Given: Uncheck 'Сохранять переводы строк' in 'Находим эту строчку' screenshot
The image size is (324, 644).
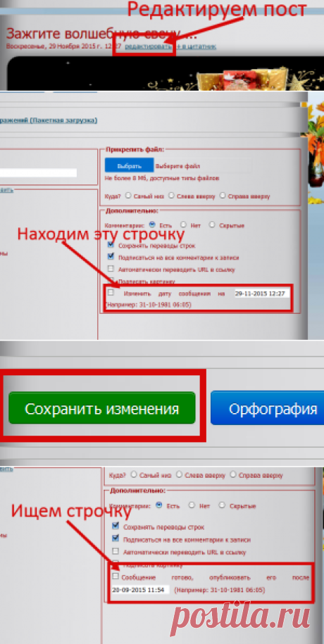Looking at the screenshot, I should click(111, 245).
